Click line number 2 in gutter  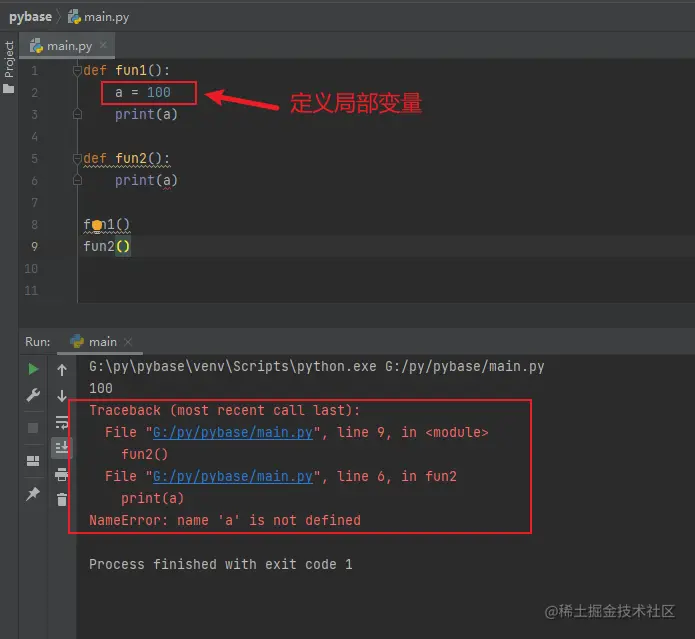[x=34, y=93]
